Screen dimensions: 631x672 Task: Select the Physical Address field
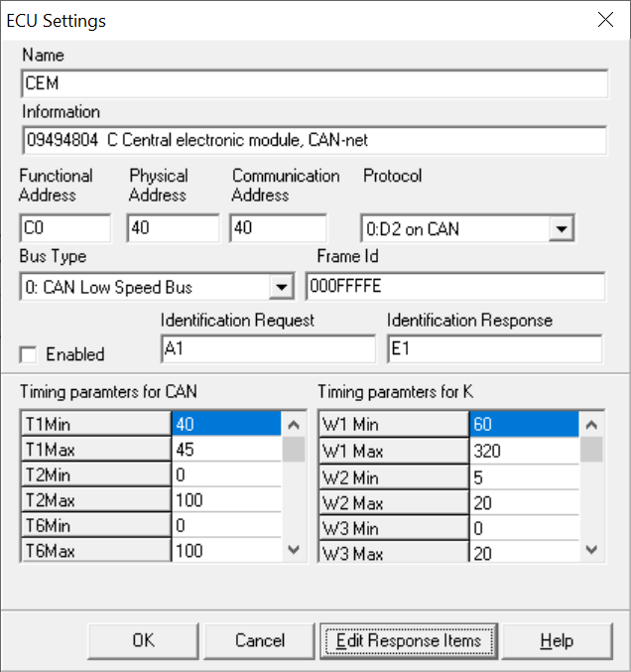[x=173, y=228]
